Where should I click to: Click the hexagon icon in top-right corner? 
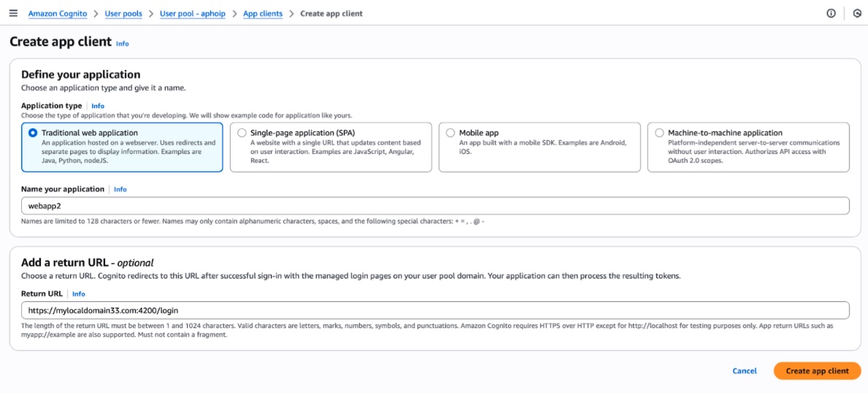point(857,13)
